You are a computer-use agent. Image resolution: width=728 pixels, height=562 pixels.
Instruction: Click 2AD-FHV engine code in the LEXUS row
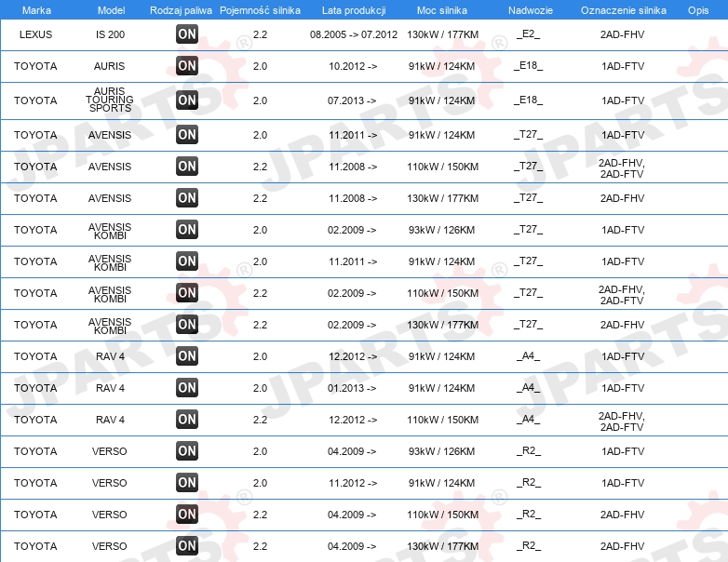622,34
